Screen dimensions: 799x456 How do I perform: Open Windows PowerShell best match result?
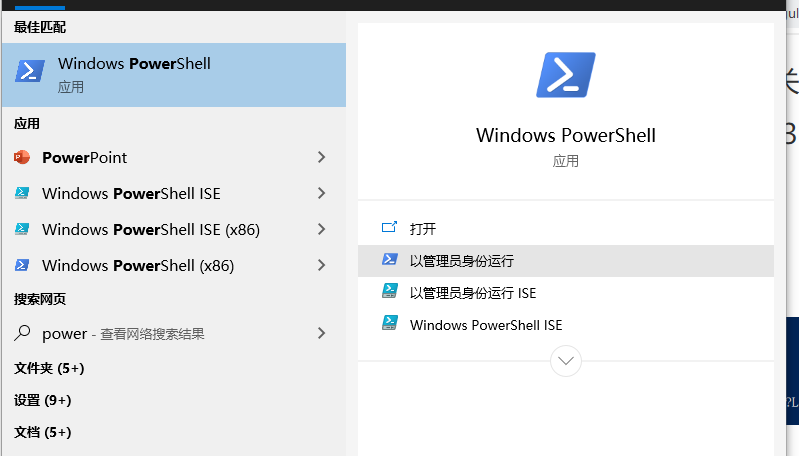[x=174, y=75]
